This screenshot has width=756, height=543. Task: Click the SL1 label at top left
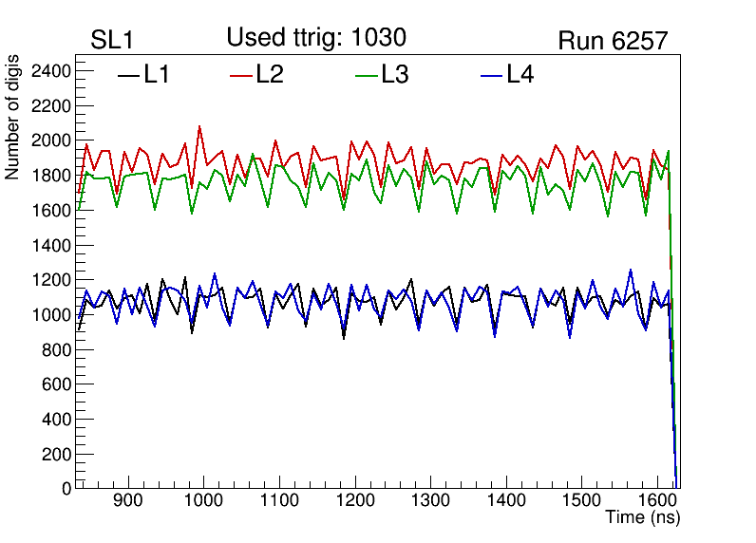click(112, 41)
